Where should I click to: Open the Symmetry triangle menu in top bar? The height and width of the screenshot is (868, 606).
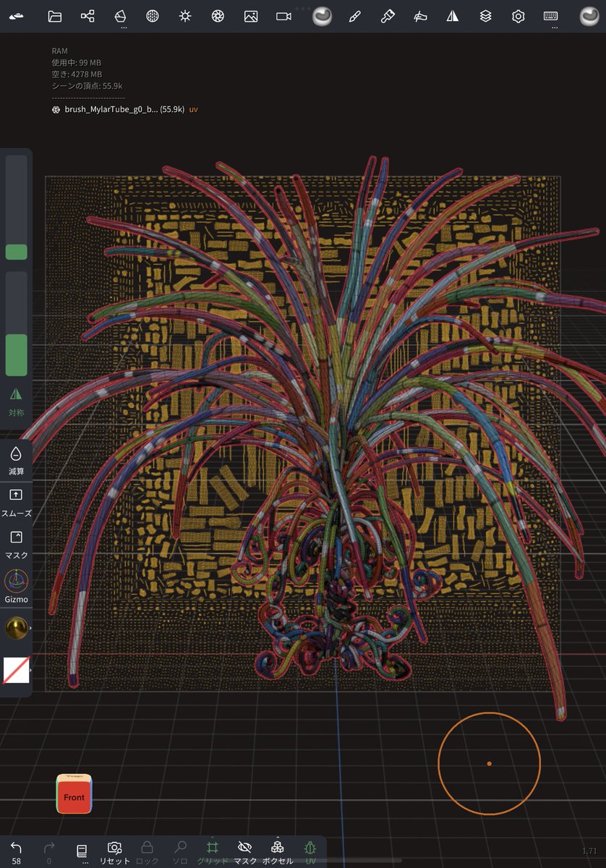click(453, 16)
